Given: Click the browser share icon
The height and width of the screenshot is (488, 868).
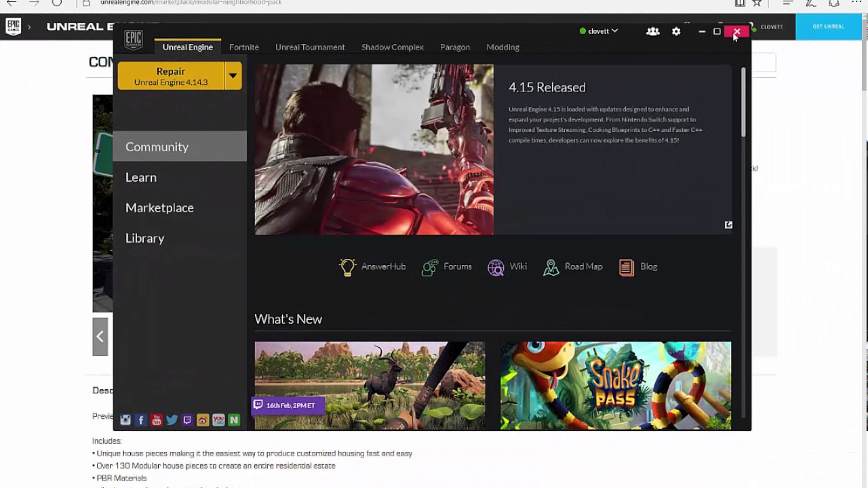Looking at the screenshot, I should [834, 3].
